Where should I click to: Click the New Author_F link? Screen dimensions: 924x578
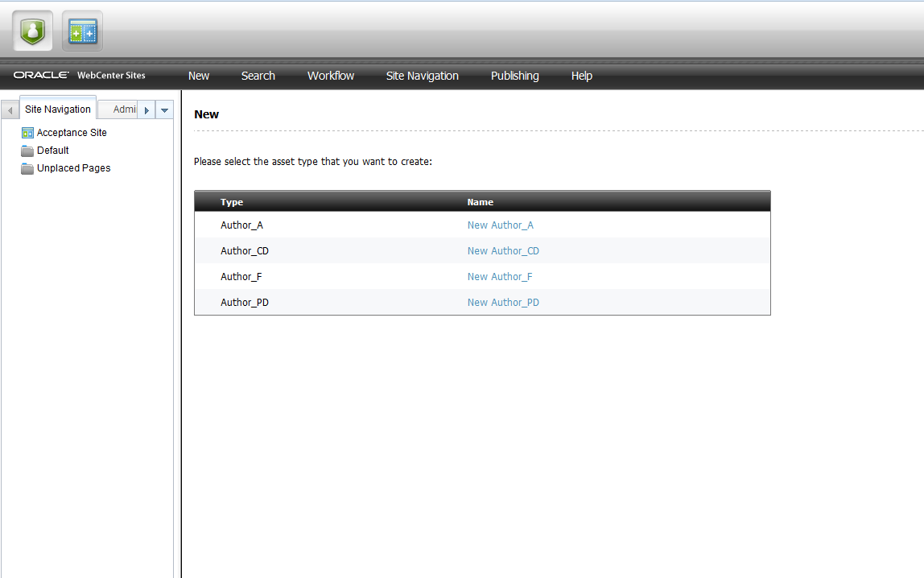500,277
